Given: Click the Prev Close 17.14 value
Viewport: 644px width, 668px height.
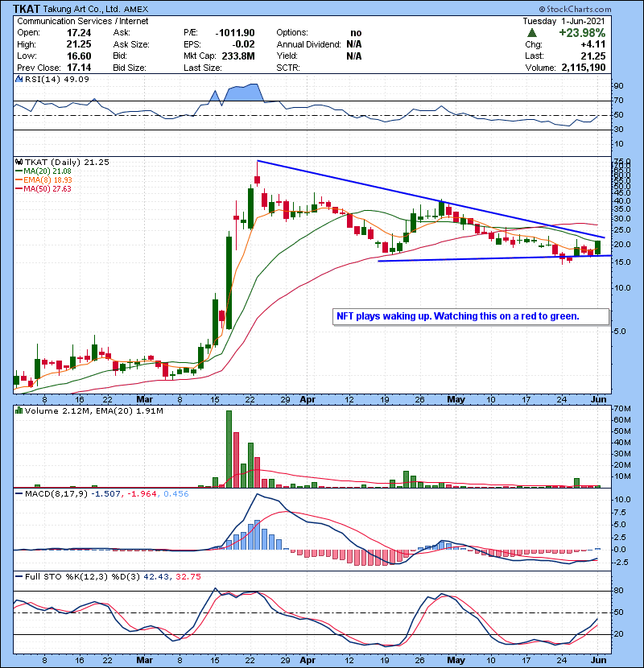Looking at the screenshot, I should (79, 68).
